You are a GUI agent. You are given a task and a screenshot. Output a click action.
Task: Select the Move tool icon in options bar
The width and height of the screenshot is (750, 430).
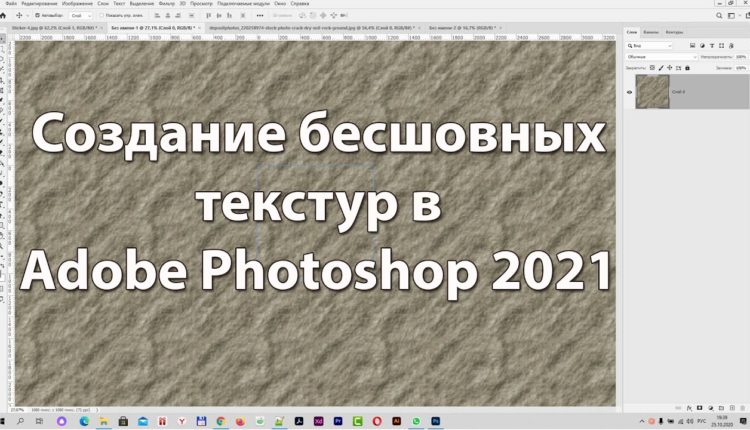[19, 16]
